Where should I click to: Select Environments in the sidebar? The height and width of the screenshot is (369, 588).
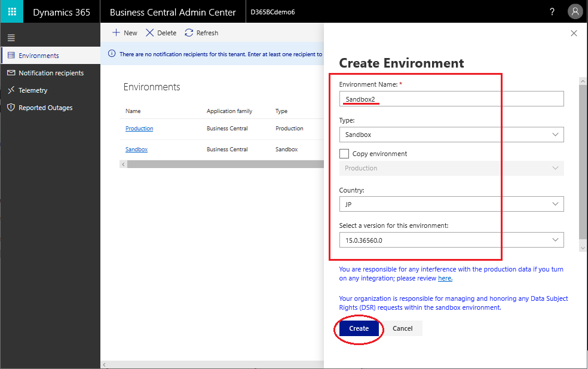click(x=51, y=56)
